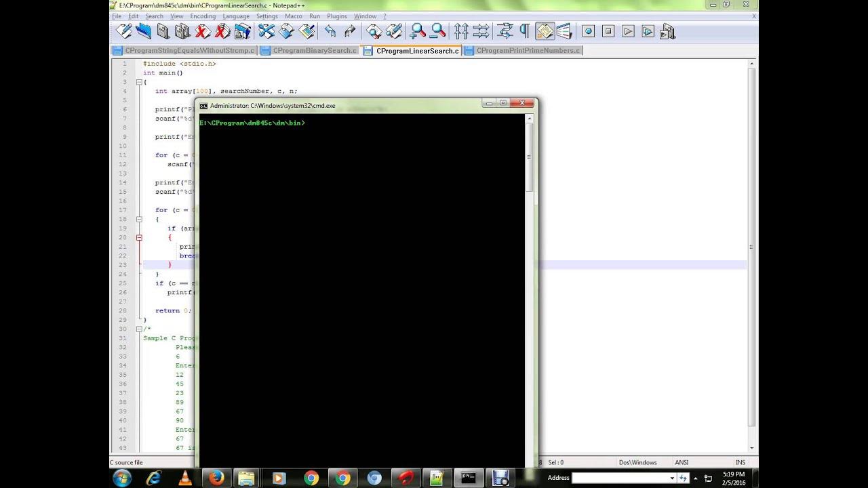Click the INS indicator in status bar
The image size is (868, 488).
pos(741,462)
